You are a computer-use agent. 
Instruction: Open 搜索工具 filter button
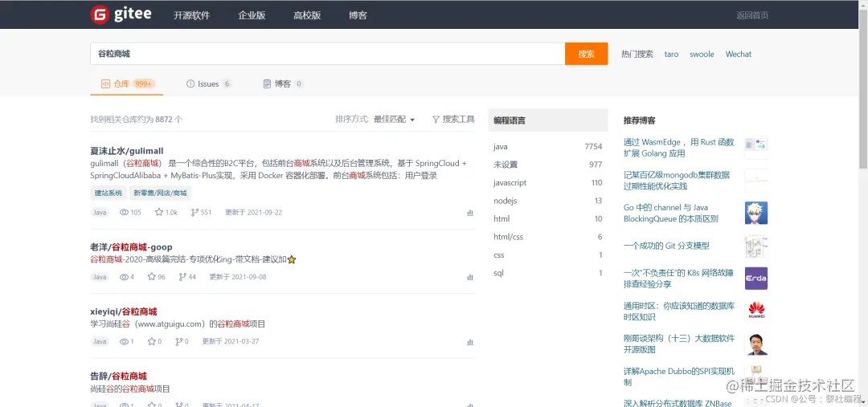point(453,119)
